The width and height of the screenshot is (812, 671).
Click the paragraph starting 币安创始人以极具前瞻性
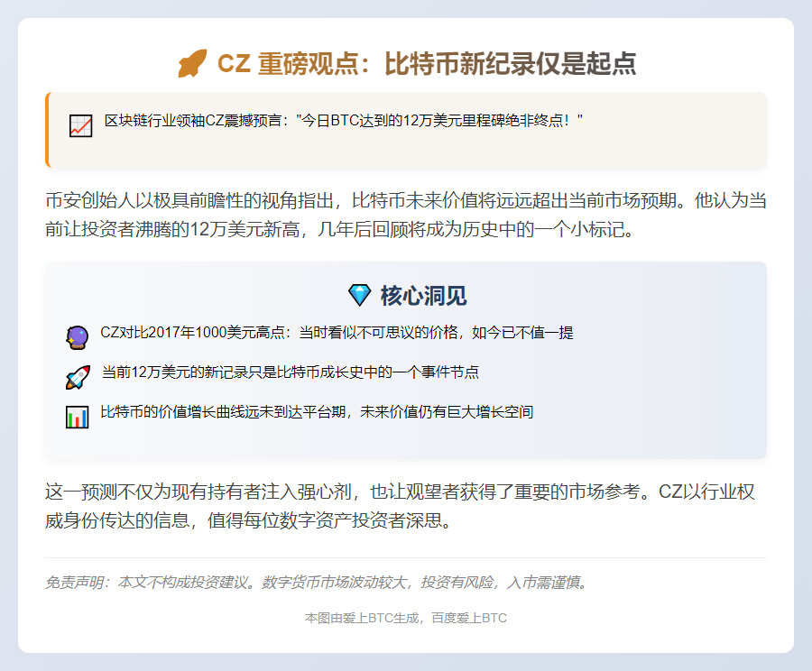tap(405, 215)
